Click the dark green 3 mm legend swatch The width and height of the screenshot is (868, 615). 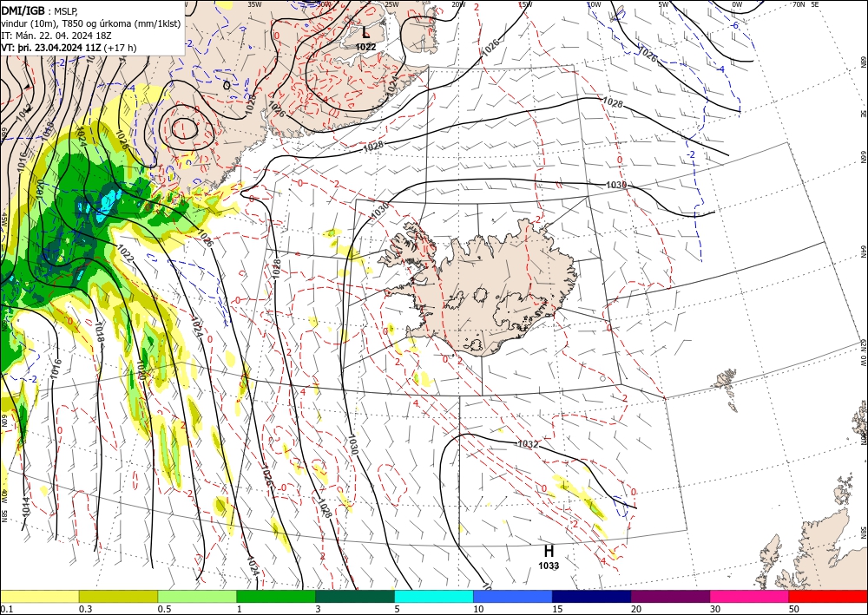point(355,596)
